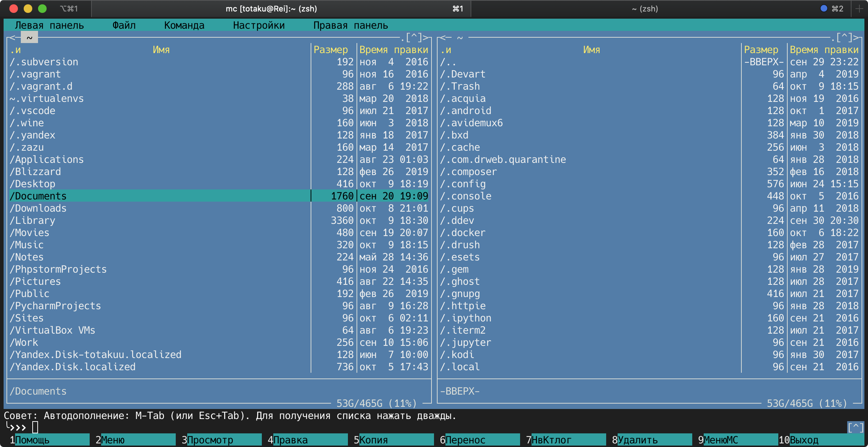Image resolution: width=868 pixels, height=447 pixels.
Task: Select /.iterm2 in the right panel
Action: point(649,330)
